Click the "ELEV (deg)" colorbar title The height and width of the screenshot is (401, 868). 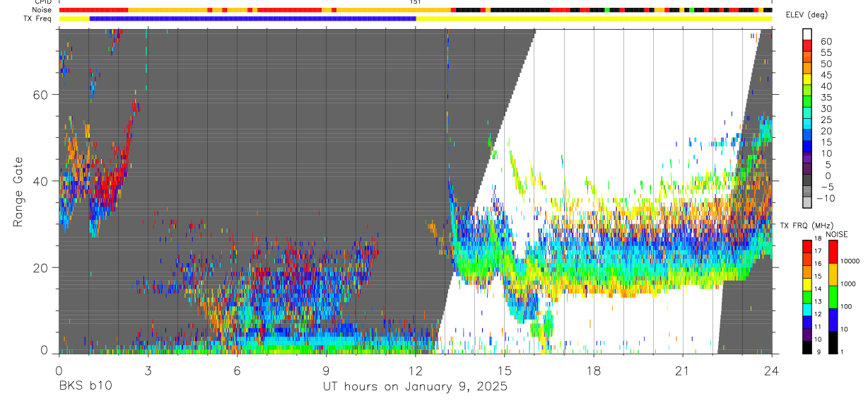(807, 15)
